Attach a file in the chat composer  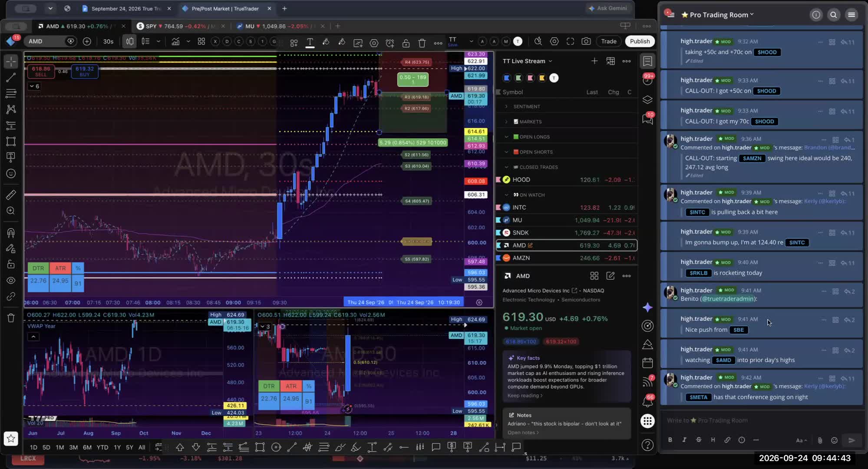pyautogui.click(x=820, y=440)
